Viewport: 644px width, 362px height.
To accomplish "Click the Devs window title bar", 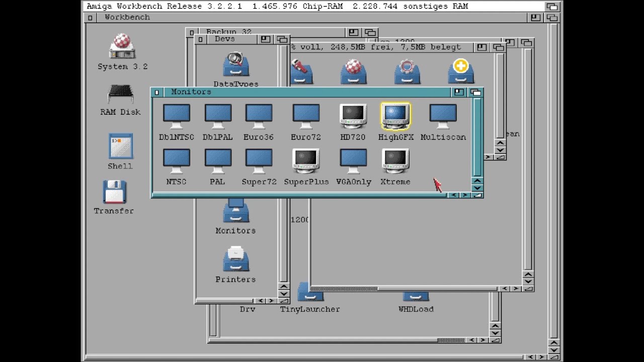I will (x=232, y=39).
